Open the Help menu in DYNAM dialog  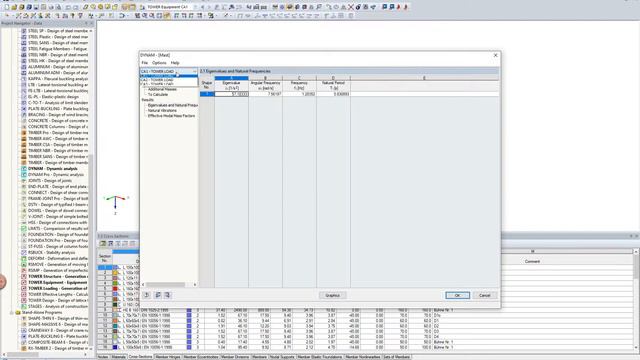click(175, 63)
